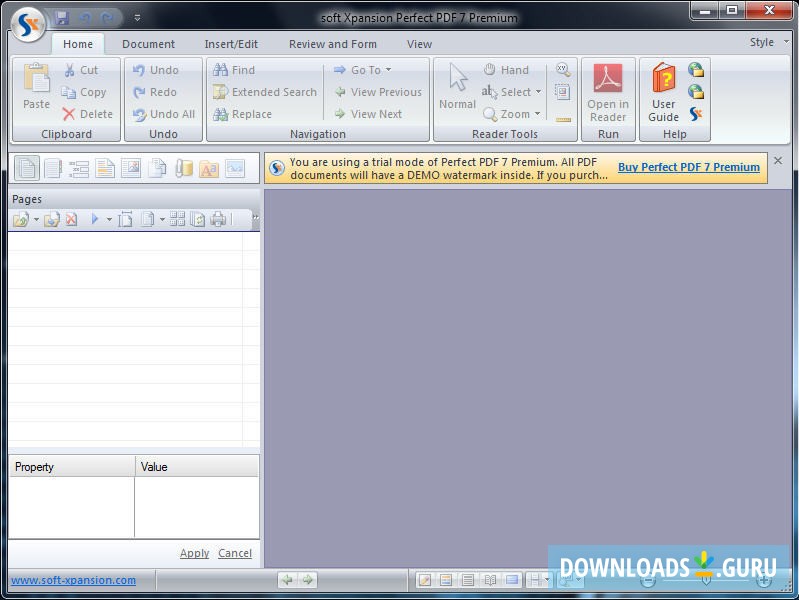
Task: Open the layout dropdown in the status bar
Action: click(547, 580)
